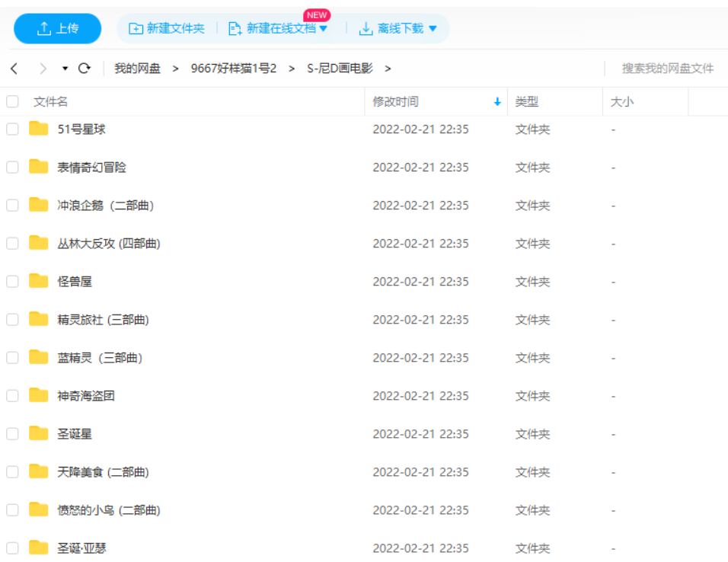The height and width of the screenshot is (562, 728).
Task: Click the search my netdisk files field
Action: [667, 69]
